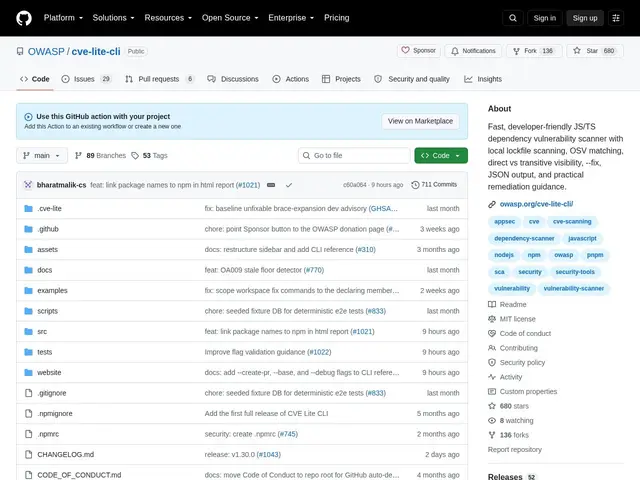
Task: Expand commit message with ellipsis icon
Action: (x=271, y=185)
